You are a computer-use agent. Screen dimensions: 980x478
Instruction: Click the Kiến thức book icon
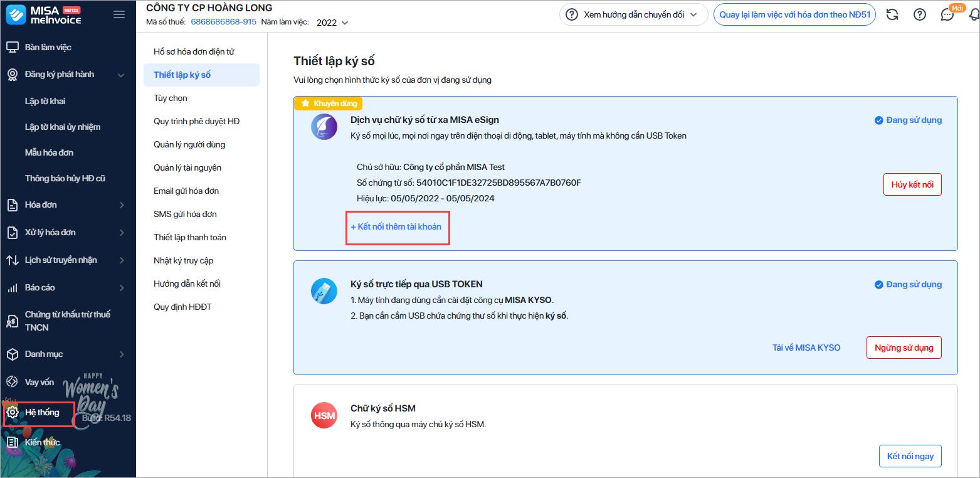tap(13, 443)
